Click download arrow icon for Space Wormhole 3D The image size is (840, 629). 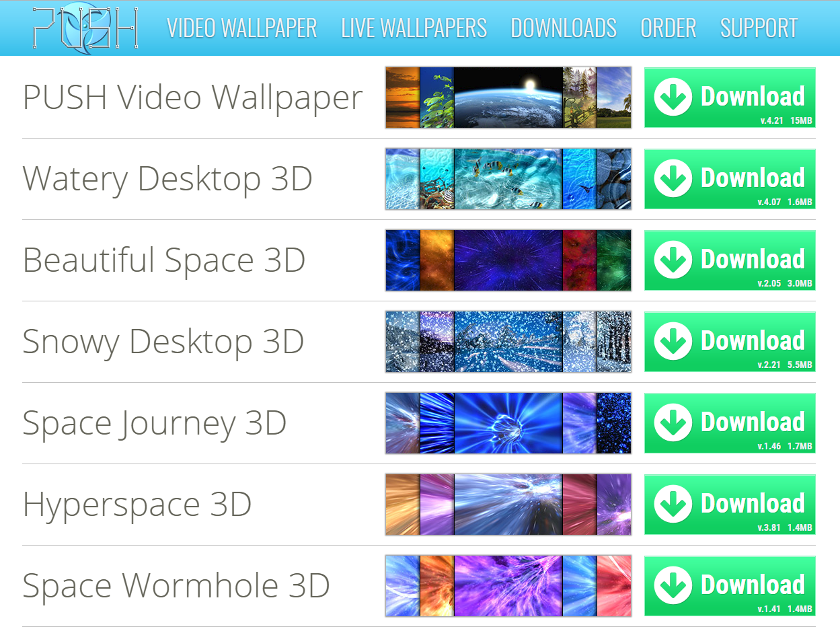pos(673,585)
